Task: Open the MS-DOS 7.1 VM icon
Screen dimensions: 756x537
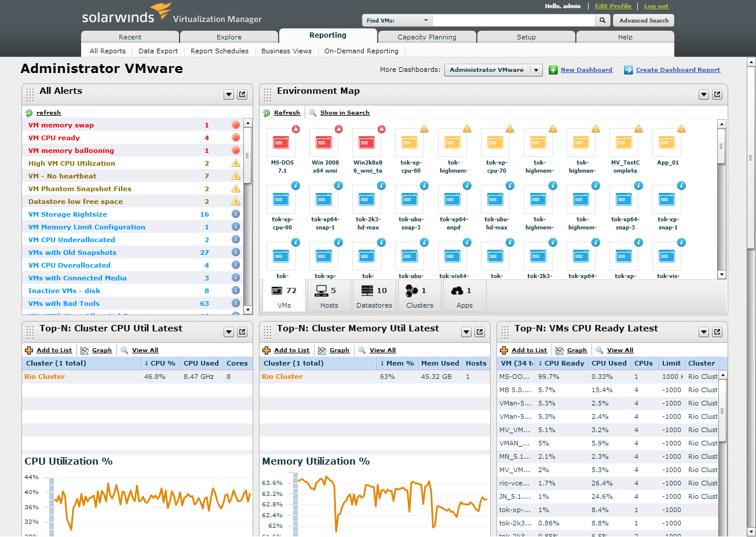Action: click(x=281, y=142)
